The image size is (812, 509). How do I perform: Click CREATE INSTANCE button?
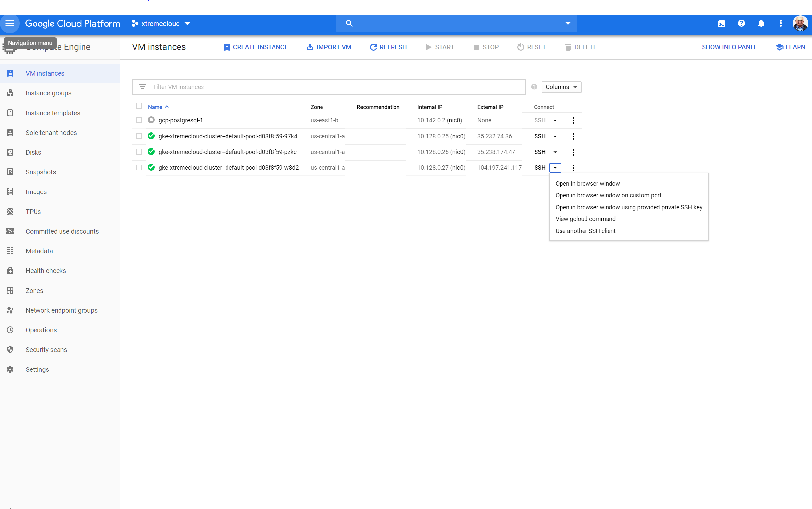click(256, 47)
